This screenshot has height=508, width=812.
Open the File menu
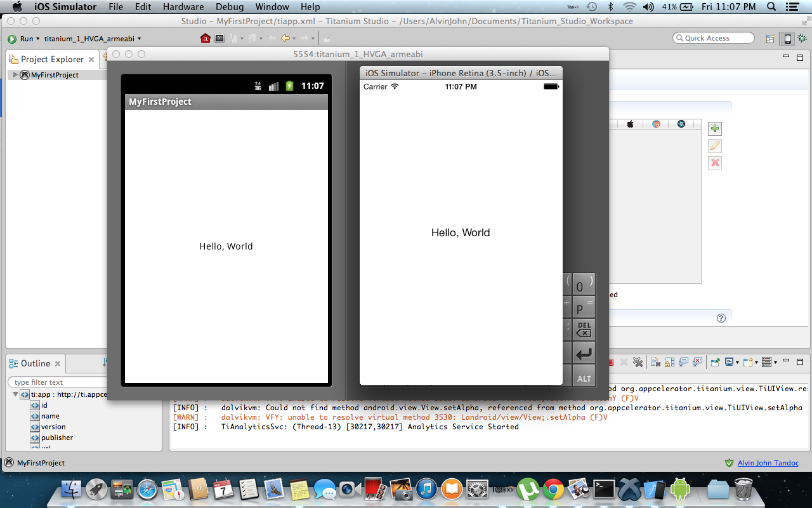click(116, 7)
